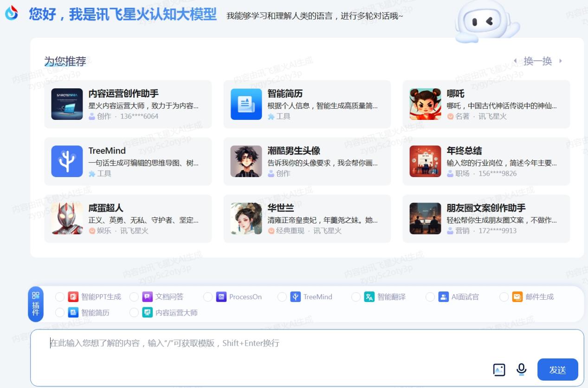Choose the 潮酷男生头像 anime avatar
Screen dimensions: 588x388
[246, 161]
